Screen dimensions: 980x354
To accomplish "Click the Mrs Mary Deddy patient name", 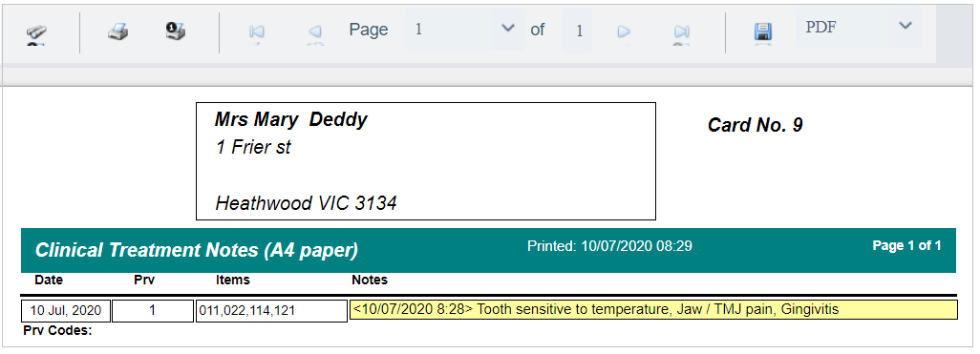I will click(290, 119).
